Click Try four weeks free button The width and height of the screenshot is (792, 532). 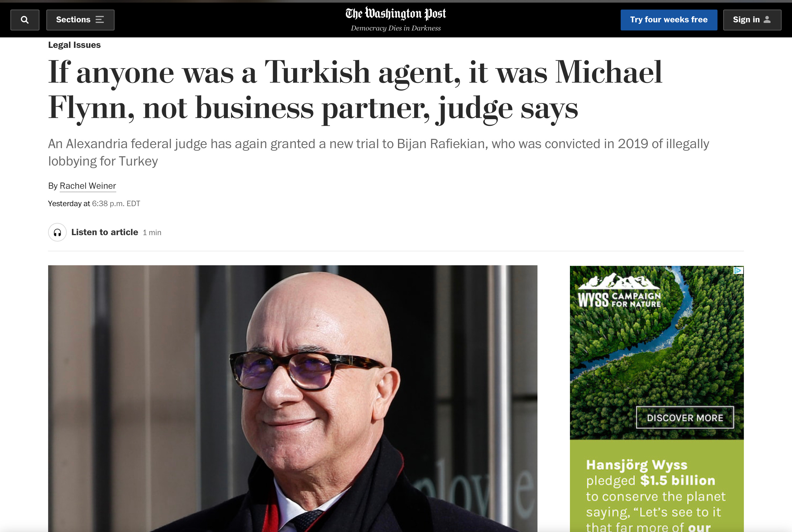[x=669, y=20]
